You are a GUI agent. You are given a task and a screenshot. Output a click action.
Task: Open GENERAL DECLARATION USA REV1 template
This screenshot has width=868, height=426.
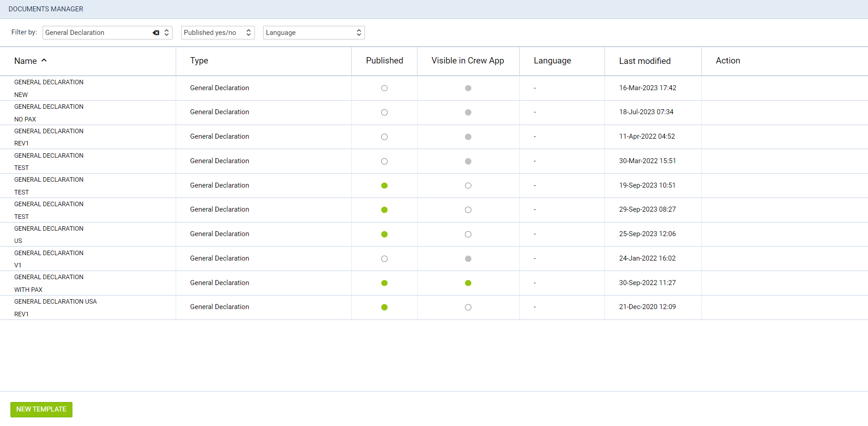[55, 308]
